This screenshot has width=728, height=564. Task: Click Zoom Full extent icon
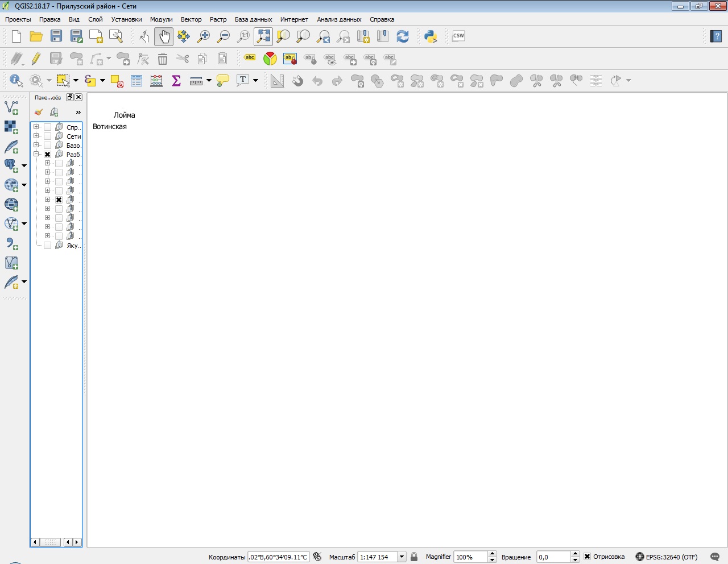pos(263,36)
